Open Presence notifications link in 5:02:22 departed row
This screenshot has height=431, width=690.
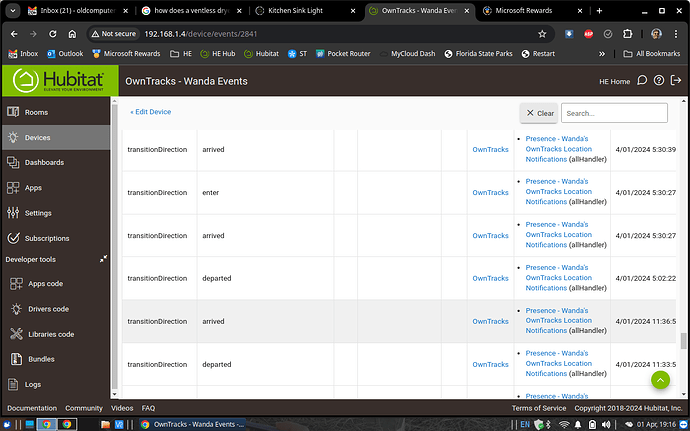click(x=558, y=278)
